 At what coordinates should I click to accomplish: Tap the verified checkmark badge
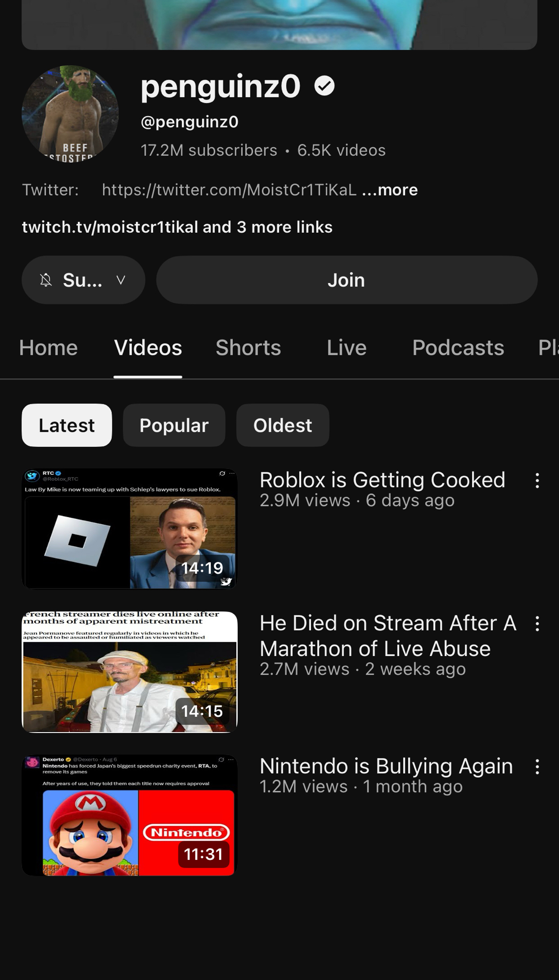click(324, 86)
